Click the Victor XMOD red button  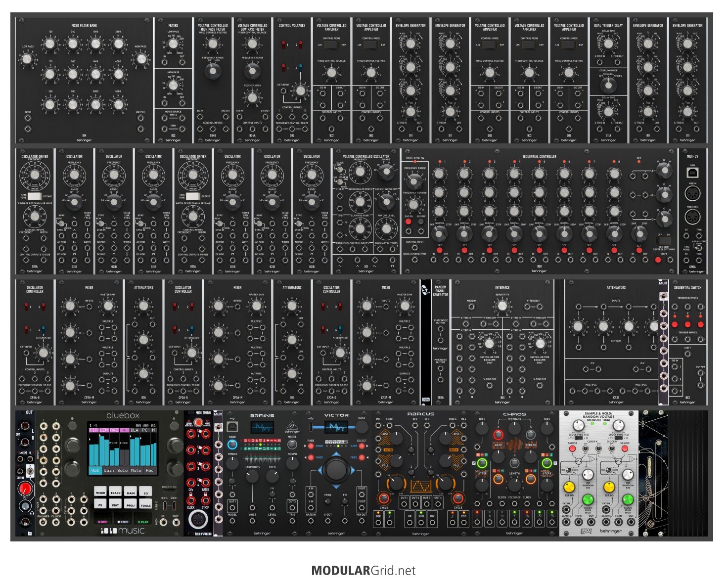pos(311,446)
